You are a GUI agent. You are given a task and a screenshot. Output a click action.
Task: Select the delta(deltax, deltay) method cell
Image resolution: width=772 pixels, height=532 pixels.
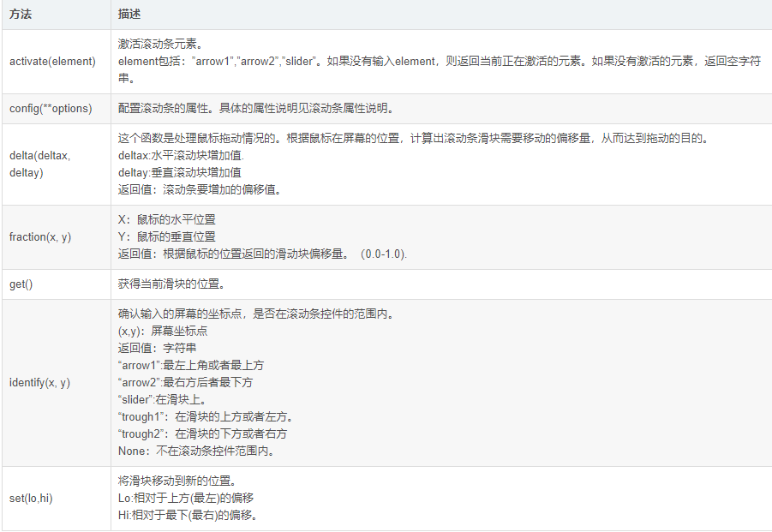click(57, 164)
